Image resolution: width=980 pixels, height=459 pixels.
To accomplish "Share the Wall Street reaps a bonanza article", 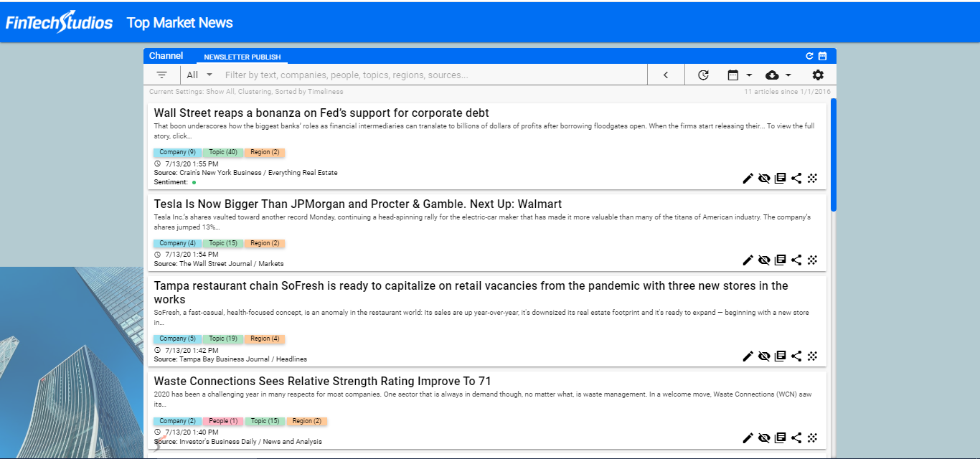I will [796, 179].
